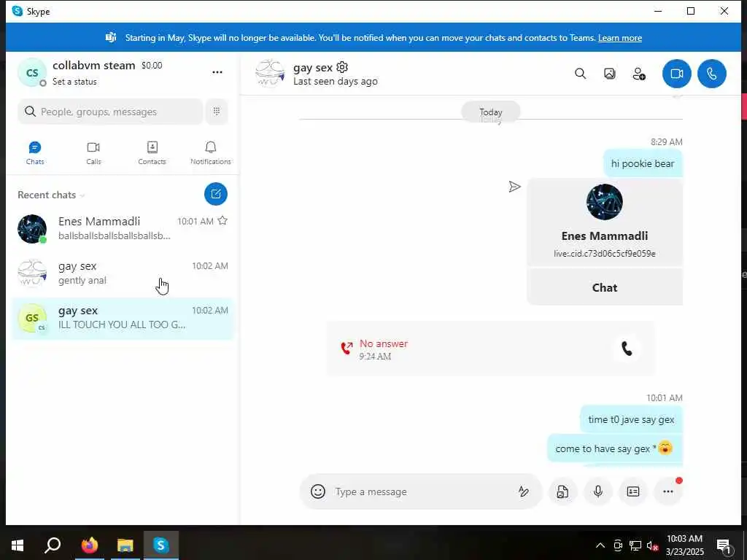Screen dimensions: 747x560
Task: Click the 'hi pookie bear' message
Action: pyautogui.click(x=643, y=163)
